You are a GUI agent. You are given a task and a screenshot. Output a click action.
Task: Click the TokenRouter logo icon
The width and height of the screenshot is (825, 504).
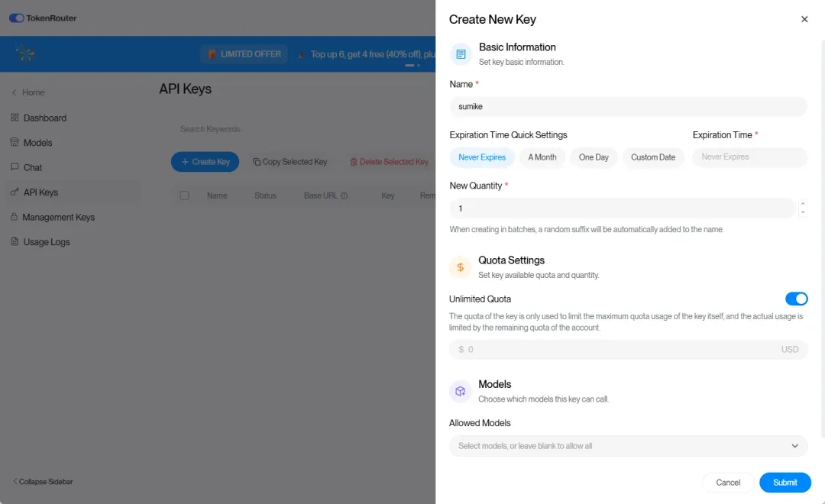point(16,18)
